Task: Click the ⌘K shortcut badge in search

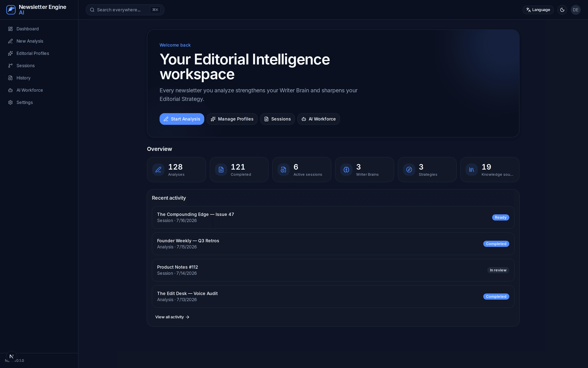Action: (x=155, y=10)
